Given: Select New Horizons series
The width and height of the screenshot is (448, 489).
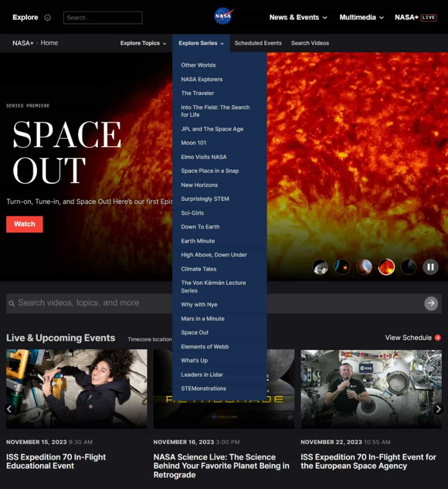Looking at the screenshot, I should click(199, 185).
